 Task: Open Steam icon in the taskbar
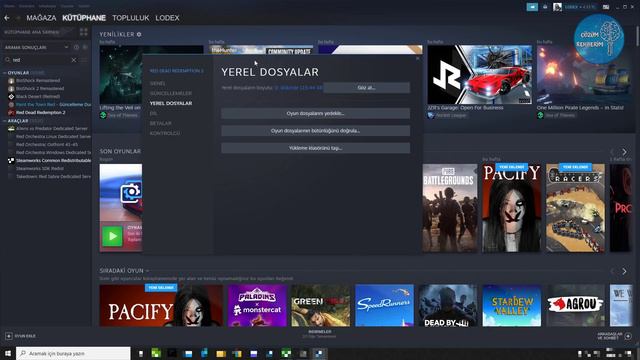tap(319, 353)
